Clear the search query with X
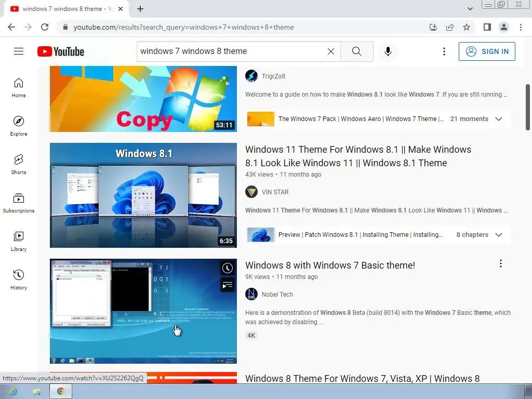 [x=331, y=51]
